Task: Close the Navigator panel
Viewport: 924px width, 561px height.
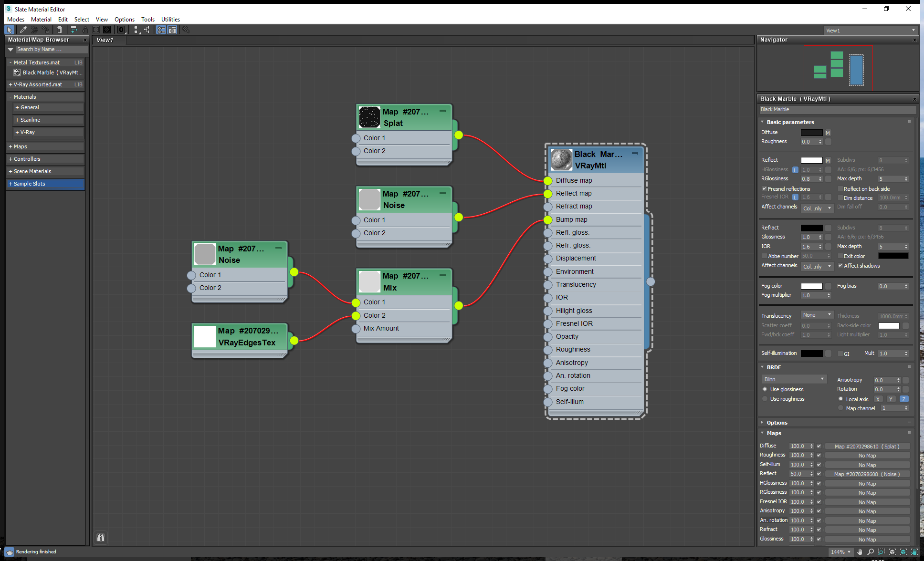Action: point(914,40)
